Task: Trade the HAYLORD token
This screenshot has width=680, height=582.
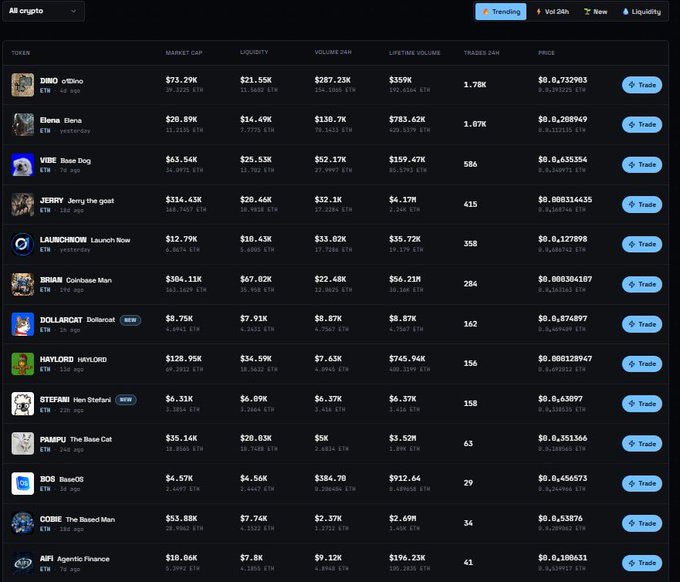Action: 642,364
